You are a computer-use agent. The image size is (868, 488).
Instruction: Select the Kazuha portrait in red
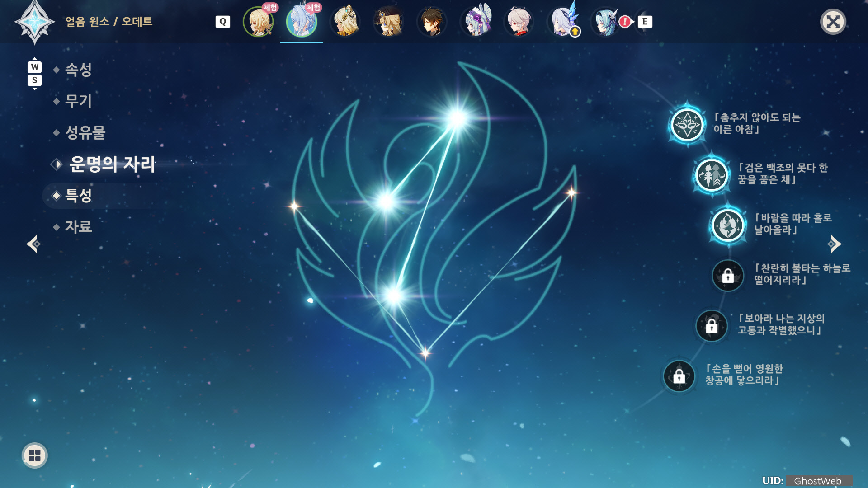coord(519,21)
